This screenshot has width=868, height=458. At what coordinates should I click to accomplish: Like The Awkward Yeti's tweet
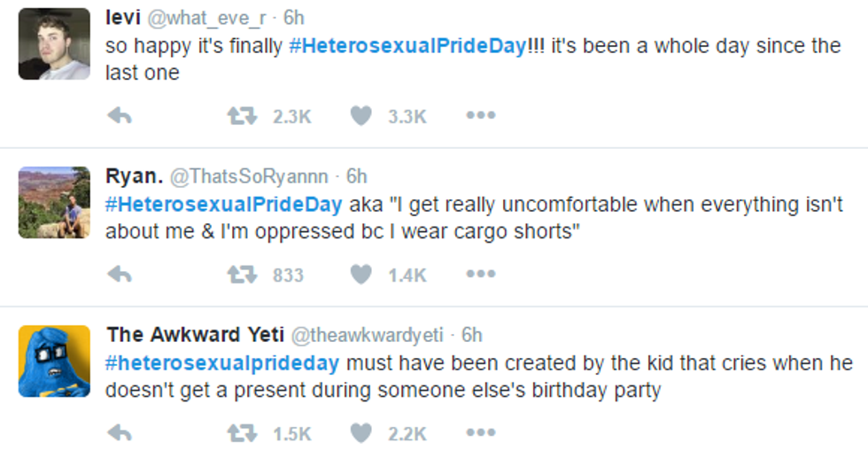(360, 433)
